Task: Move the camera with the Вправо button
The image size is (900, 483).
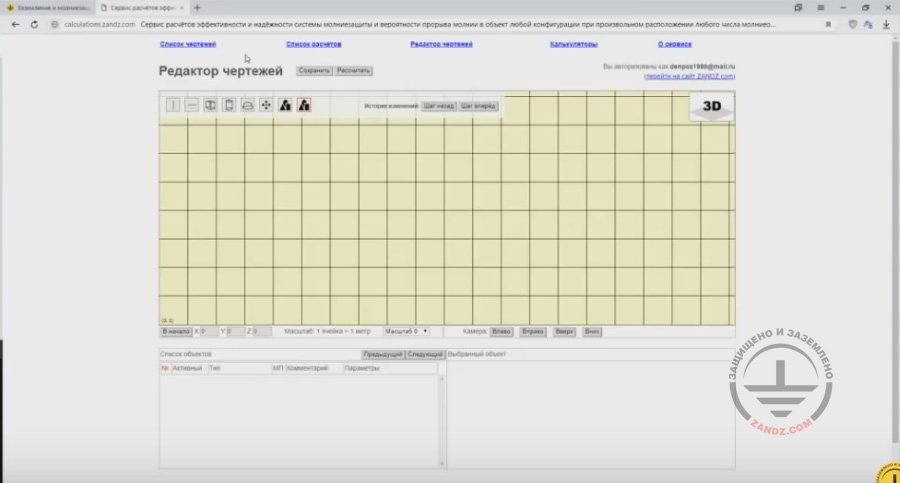Action: click(533, 331)
